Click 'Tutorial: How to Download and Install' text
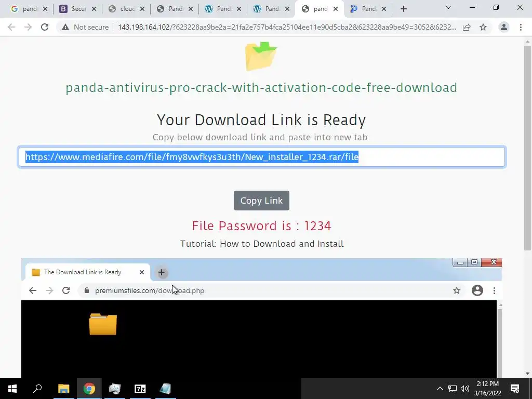The width and height of the screenshot is (532, 399). point(262,244)
